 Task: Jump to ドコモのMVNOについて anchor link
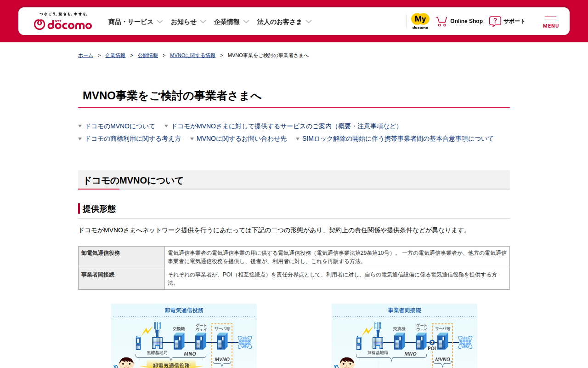(x=120, y=126)
